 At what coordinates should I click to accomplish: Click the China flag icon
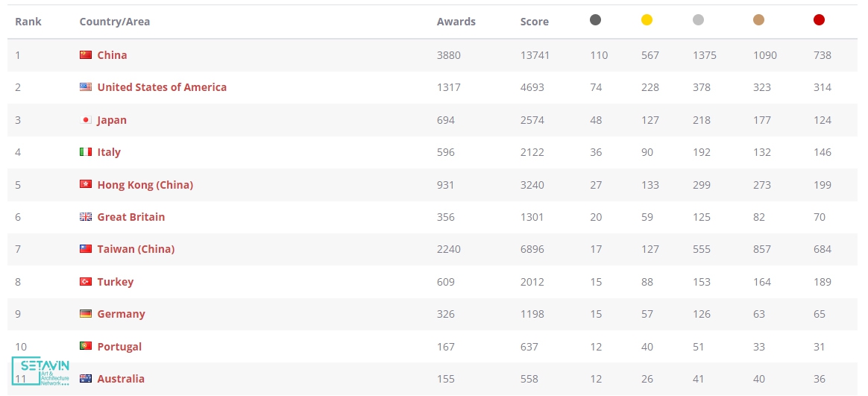86,55
